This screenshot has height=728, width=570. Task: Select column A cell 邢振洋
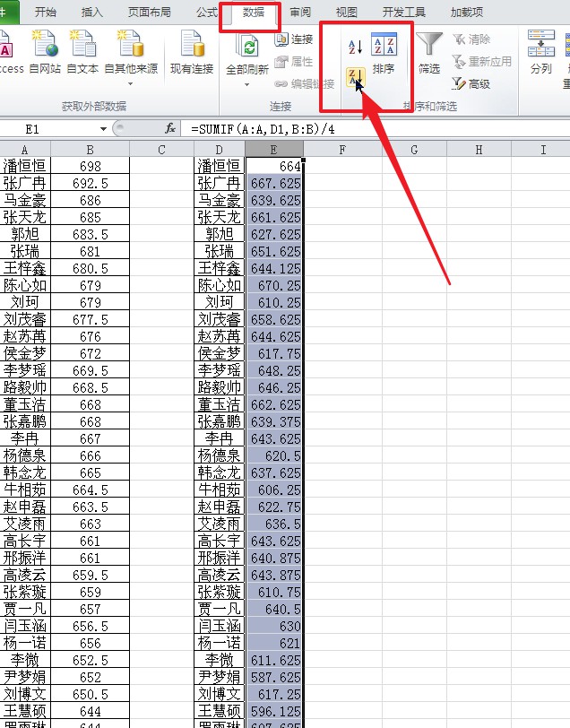(25, 558)
